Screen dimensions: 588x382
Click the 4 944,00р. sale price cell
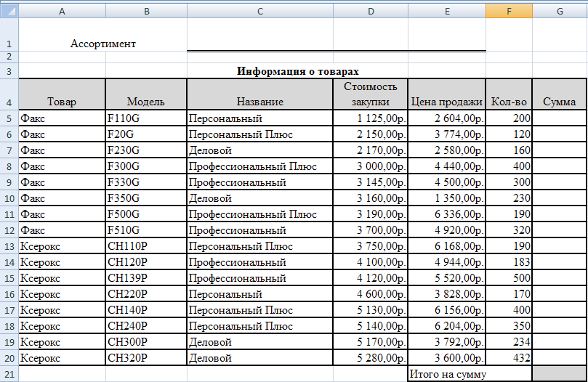pyautogui.click(x=447, y=262)
